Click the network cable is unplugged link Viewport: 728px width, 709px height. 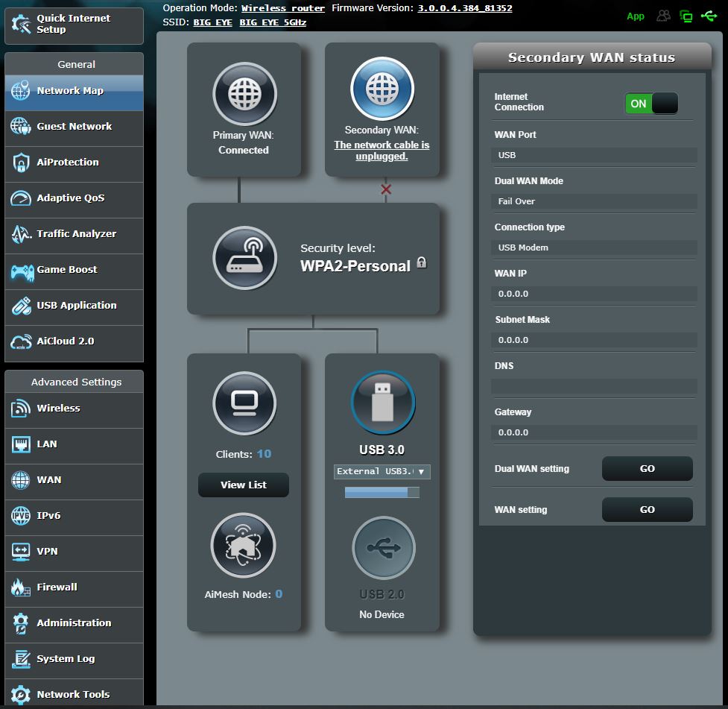tap(382, 151)
